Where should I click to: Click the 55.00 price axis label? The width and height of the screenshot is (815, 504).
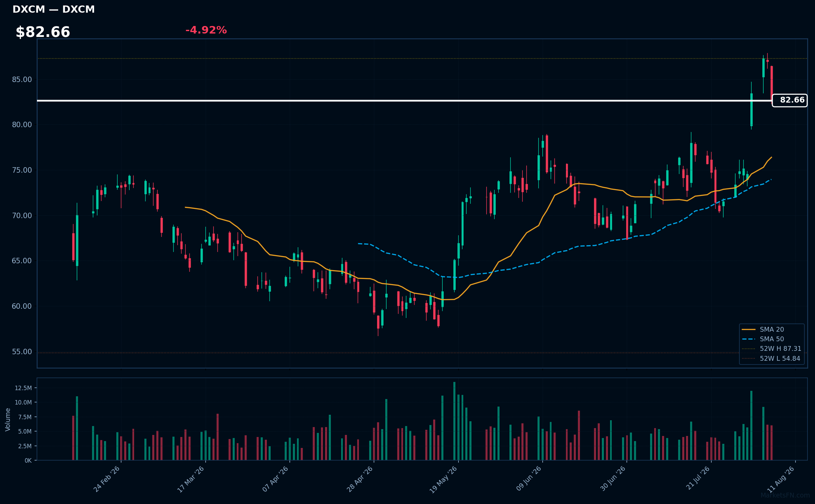[x=22, y=352]
